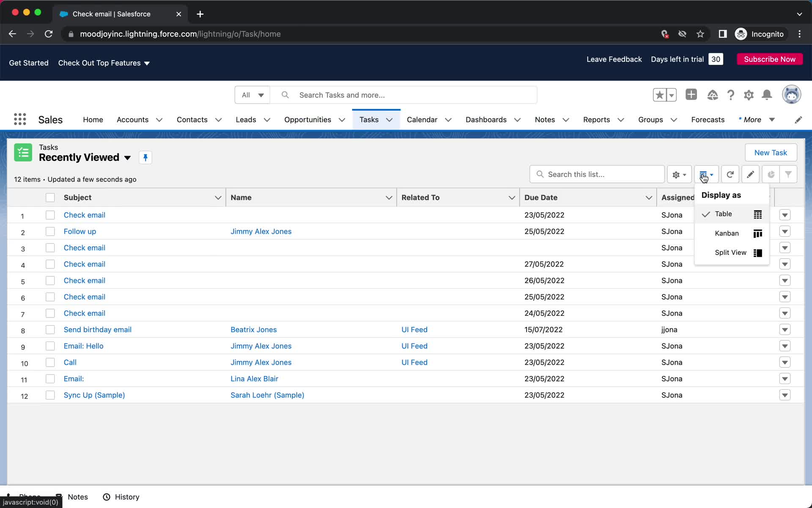
Task: Click the search magnifier in global search
Action: (285, 95)
